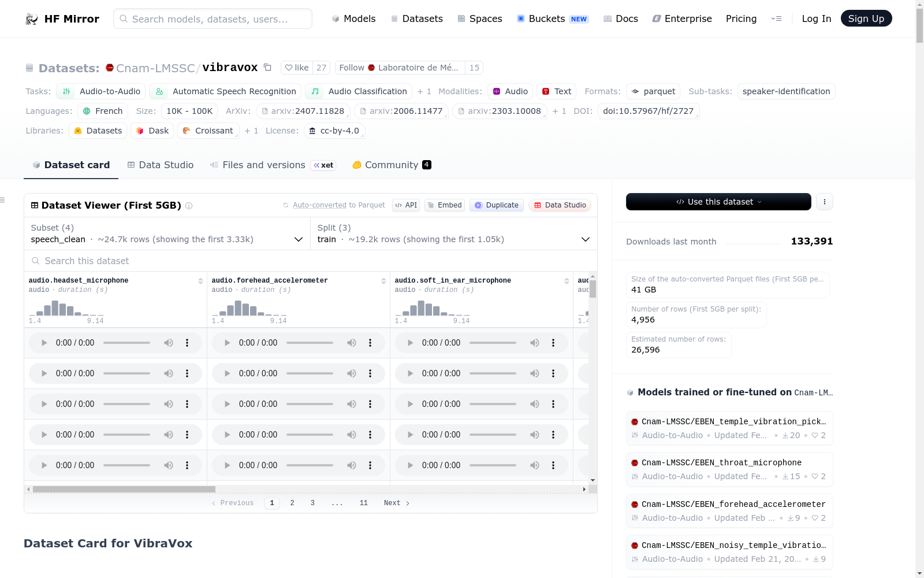The height and width of the screenshot is (578, 924).
Task: Sort the audio.forehead_accelerometer column using its sort icon
Action: click(383, 281)
